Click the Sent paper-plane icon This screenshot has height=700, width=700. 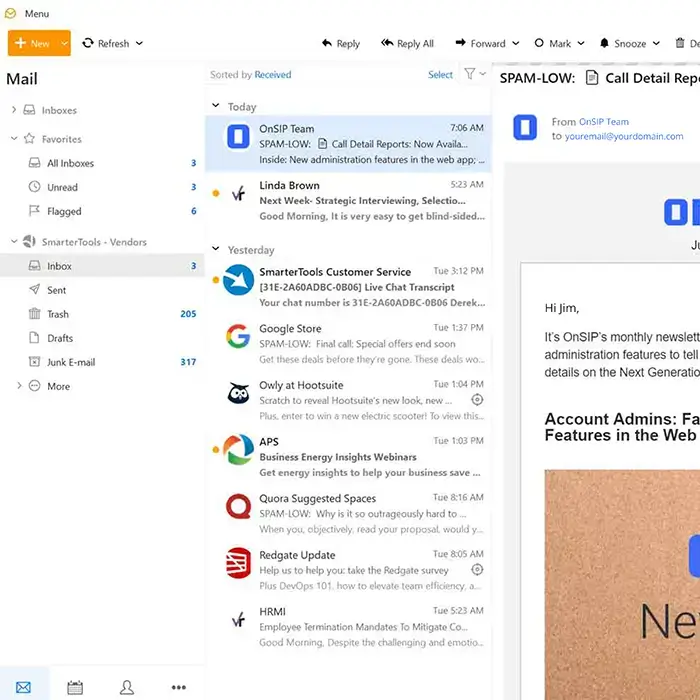tap(34, 289)
